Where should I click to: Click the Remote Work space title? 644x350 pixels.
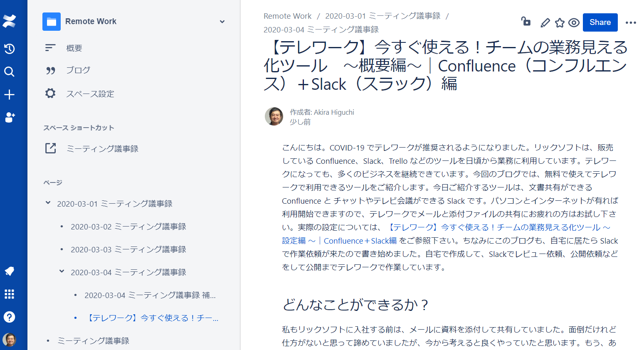[x=91, y=22]
